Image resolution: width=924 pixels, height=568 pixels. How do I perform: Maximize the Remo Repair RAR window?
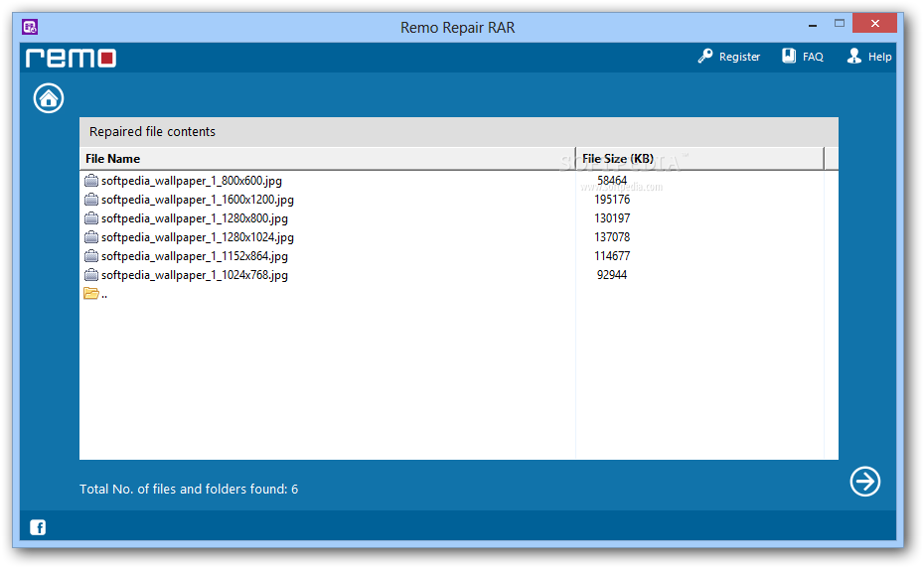(x=840, y=24)
